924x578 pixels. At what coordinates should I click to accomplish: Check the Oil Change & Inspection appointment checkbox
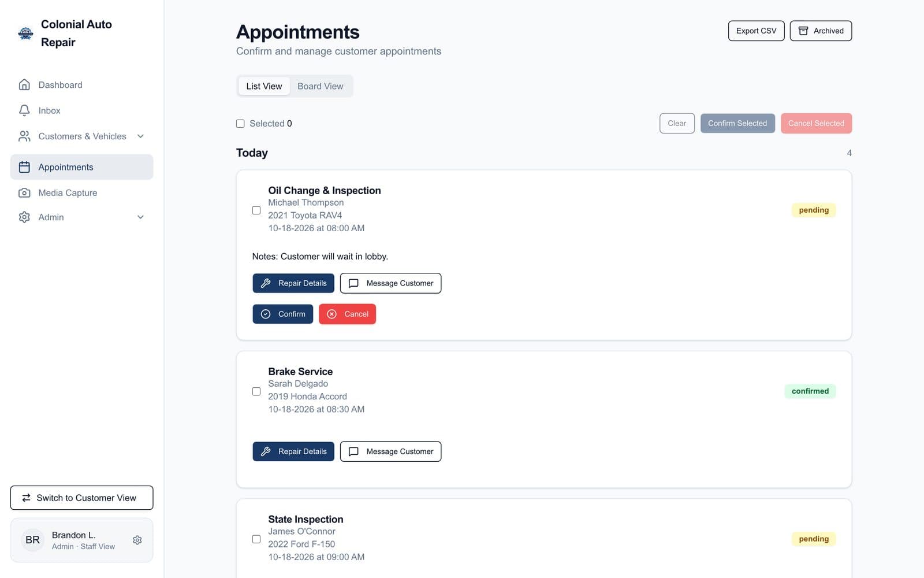(256, 210)
